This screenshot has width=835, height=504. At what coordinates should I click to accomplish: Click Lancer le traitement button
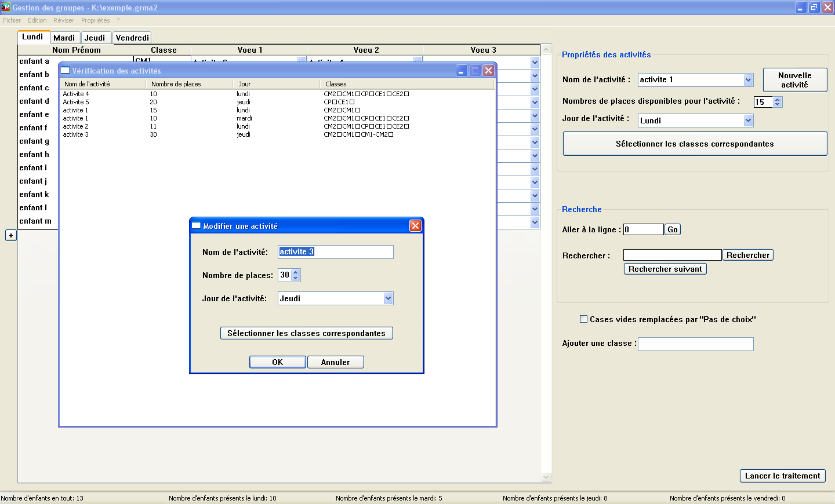pyautogui.click(x=782, y=476)
